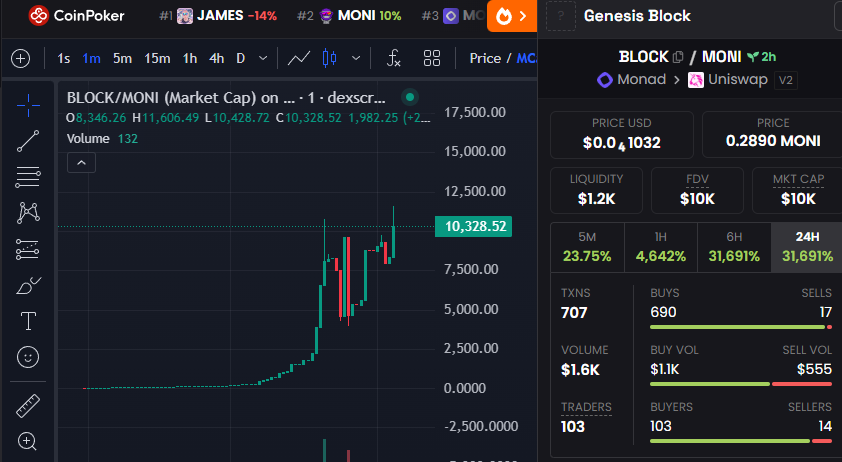The height and width of the screenshot is (462, 842).
Task: Open the #2 MONI trending link
Action: [349, 16]
